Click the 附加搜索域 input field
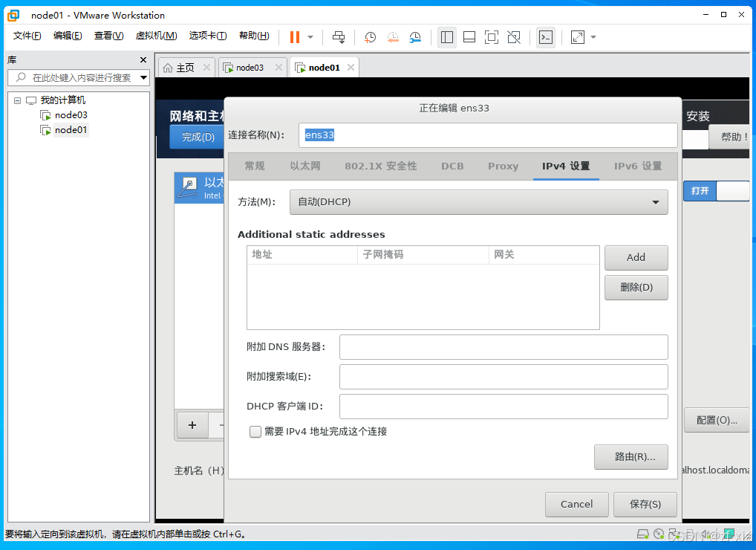Screen dimensions: 756x550 504,377
